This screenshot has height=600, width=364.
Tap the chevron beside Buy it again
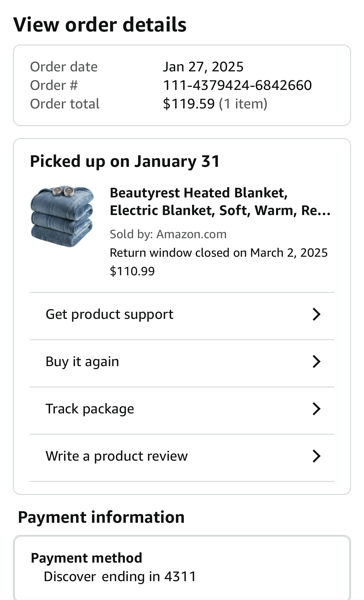(316, 362)
